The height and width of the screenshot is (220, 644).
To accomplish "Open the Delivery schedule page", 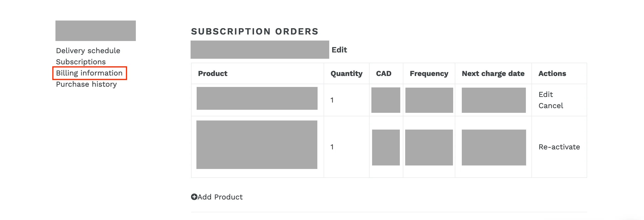I will pyautogui.click(x=88, y=51).
